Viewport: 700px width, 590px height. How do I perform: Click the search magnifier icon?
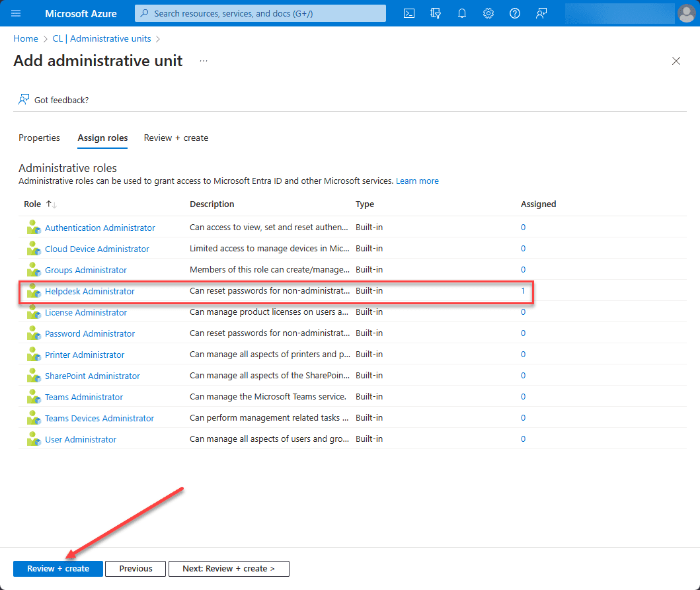pos(144,13)
